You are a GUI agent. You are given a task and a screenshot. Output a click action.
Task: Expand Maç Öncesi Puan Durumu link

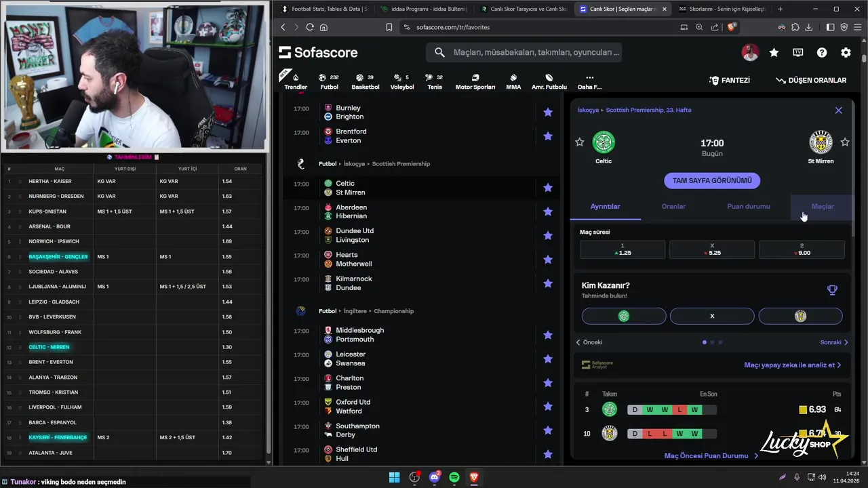point(711,456)
